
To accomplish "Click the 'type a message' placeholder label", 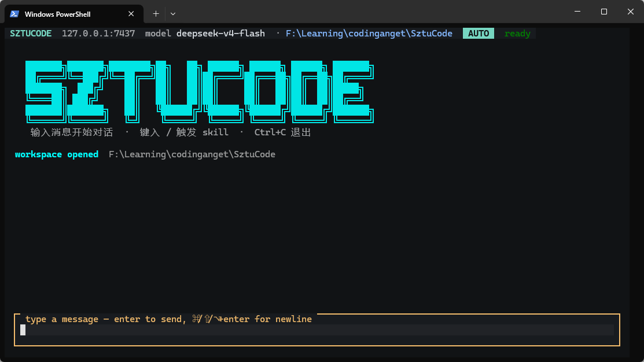I will click(168, 319).
